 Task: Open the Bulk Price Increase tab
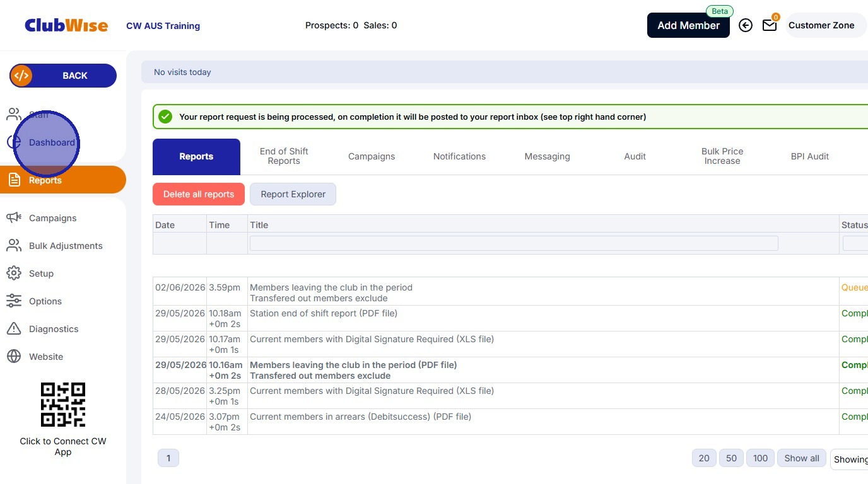[722, 156]
